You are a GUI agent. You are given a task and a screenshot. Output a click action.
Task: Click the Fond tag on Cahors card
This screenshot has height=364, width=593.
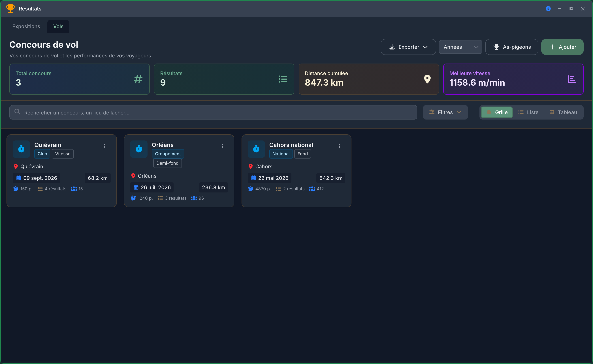[x=302, y=154]
